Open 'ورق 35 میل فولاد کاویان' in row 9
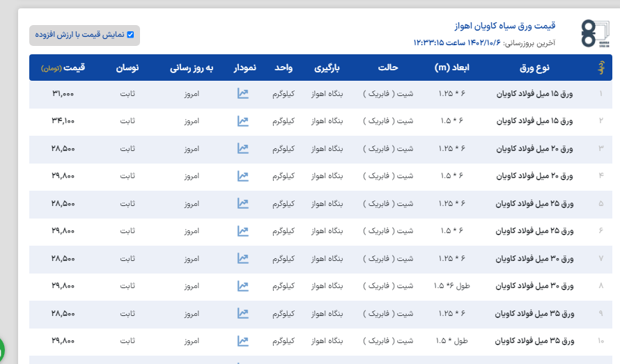This screenshot has width=620, height=364. pyautogui.click(x=536, y=313)
